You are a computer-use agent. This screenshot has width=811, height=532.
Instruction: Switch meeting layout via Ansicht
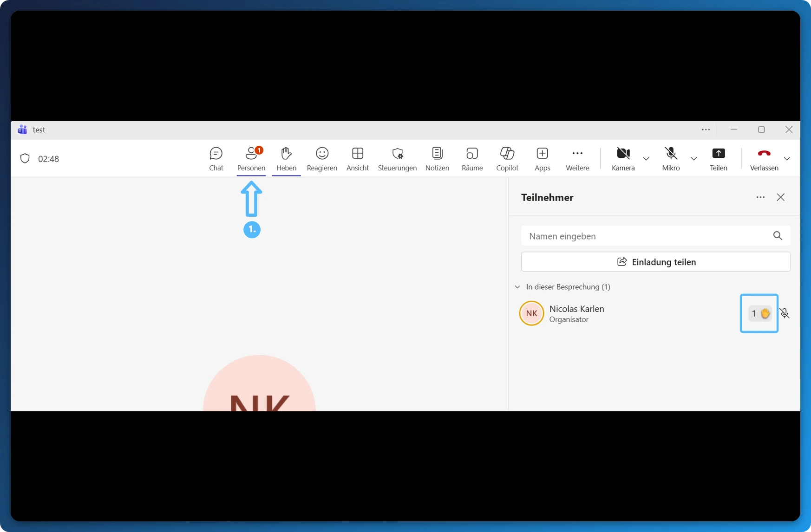click(x=357, y=158)
